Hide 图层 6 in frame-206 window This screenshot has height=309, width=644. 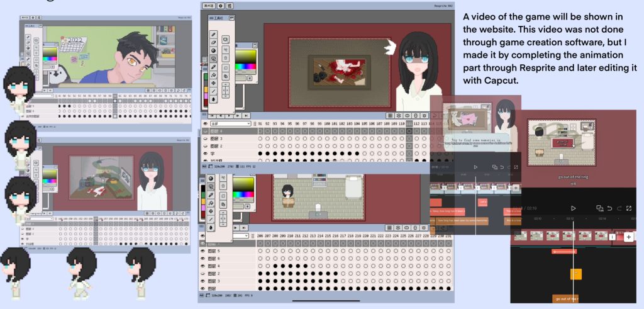pos(203,258)
